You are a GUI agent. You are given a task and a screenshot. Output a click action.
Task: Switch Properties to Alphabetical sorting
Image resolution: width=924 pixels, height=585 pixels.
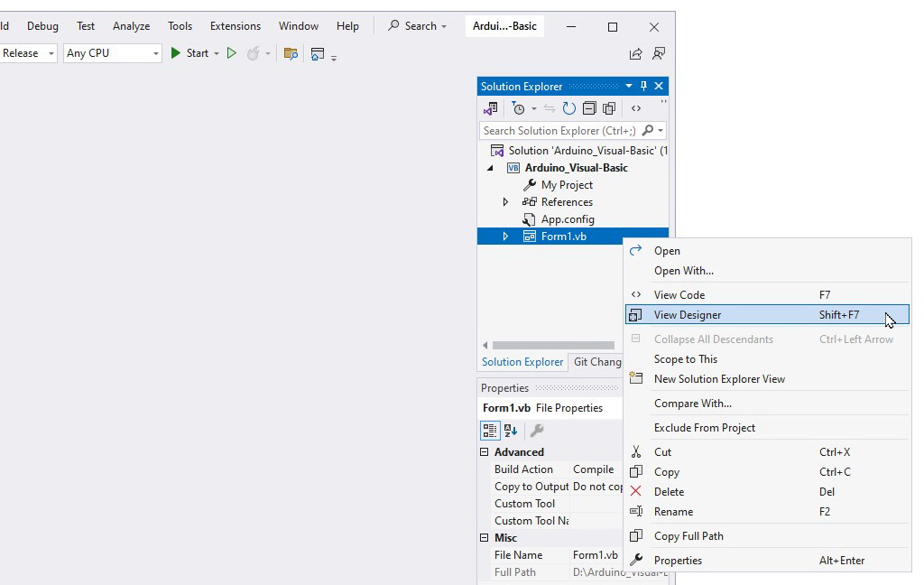[509, 431]
